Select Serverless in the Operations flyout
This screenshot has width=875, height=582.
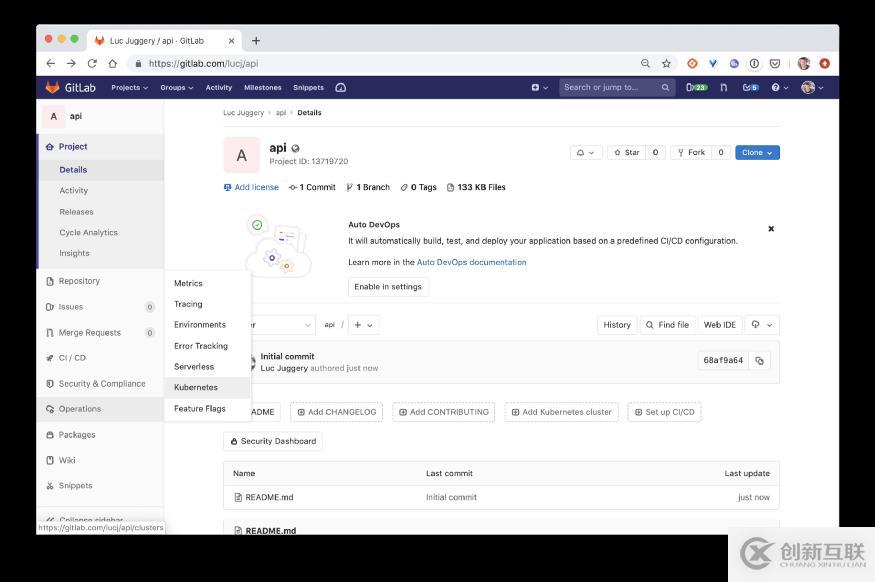click(x=208, y=367)
